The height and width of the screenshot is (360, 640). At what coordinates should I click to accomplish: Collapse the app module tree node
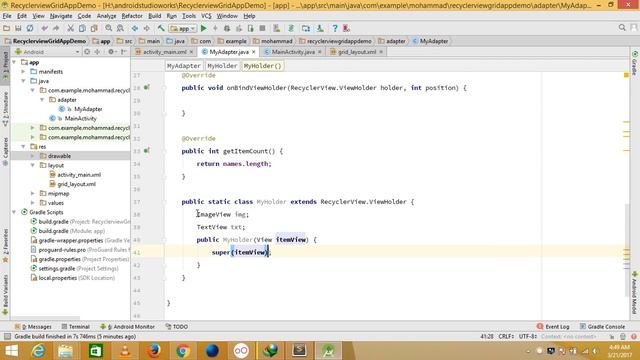14,62
